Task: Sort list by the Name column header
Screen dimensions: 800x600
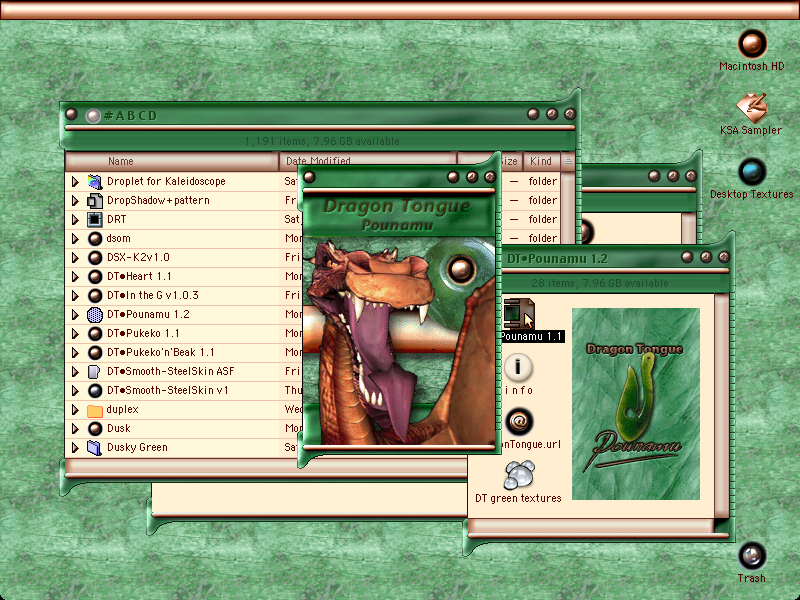Action: [x=171, y=161]
